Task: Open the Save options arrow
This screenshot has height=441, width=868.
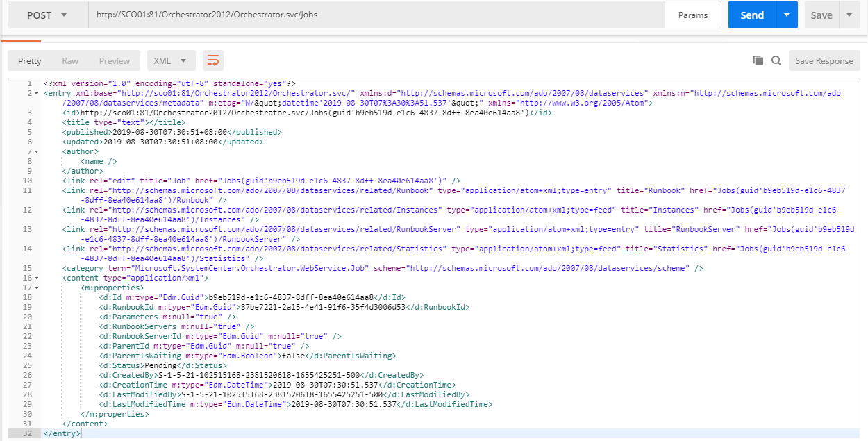Action: coord(849,15)
